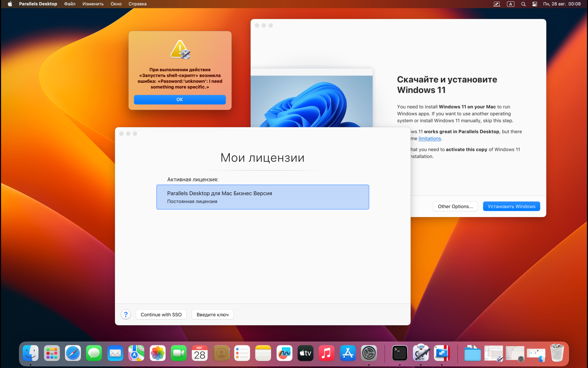The height and width of the screenshot is (368, 588).
Task: Open Control Center in the menu bar
Action: [535, 4]
